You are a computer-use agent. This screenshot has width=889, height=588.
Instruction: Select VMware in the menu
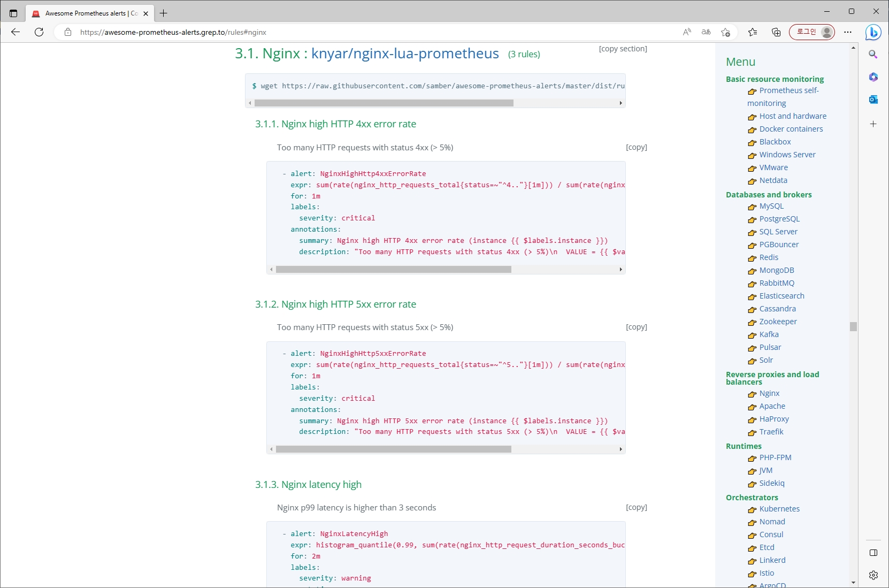(x=773, y=167)
